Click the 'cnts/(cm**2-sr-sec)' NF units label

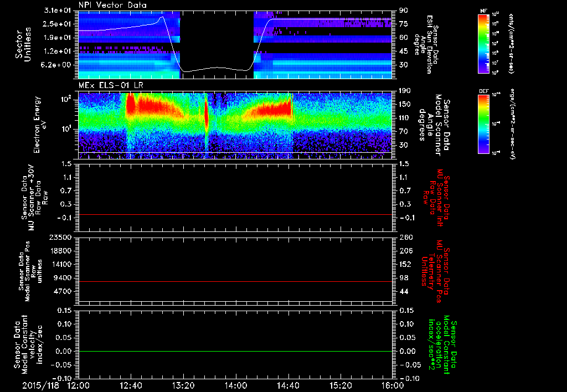pos(512,43)
